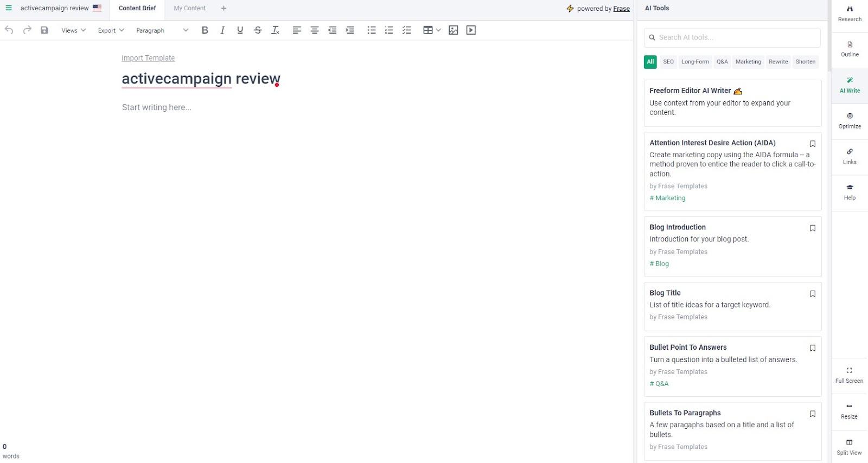Switch to Full Screen mode
This screenshot has height=463, width=868.
[850, 375]
